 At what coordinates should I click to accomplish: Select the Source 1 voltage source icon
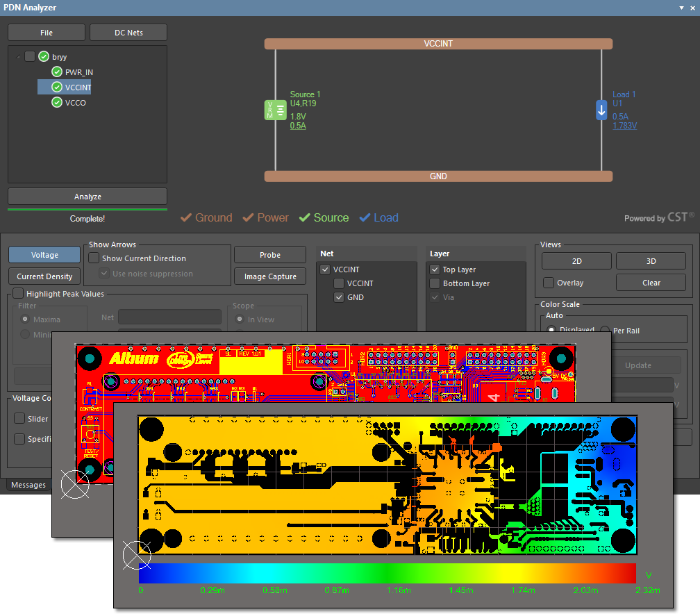click(275, 110)
